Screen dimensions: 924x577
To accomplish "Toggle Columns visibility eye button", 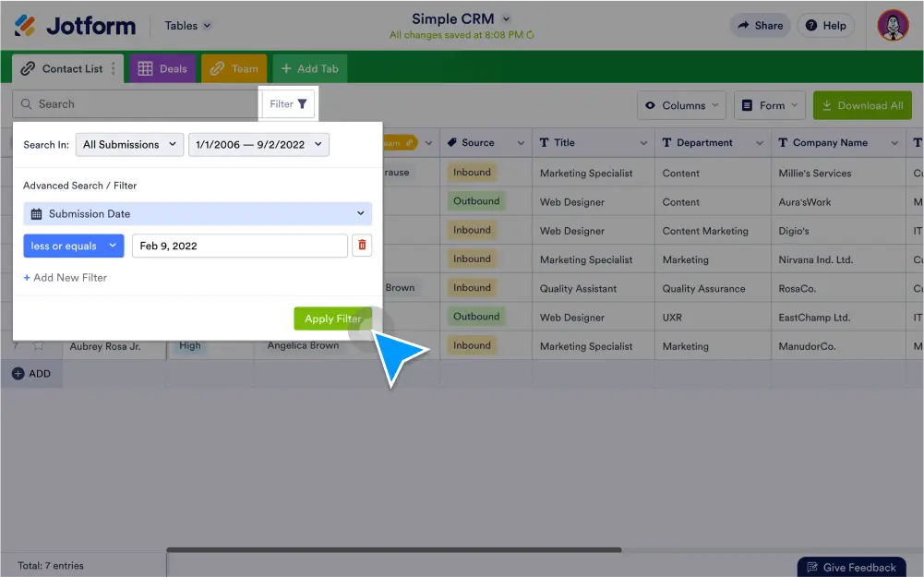I will click(681, 105).
